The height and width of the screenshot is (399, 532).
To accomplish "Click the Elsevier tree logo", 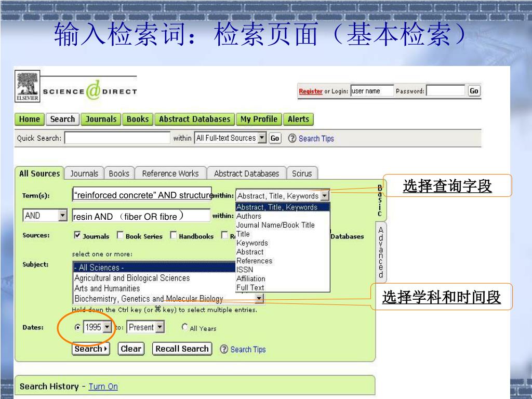I will point(27,87).
